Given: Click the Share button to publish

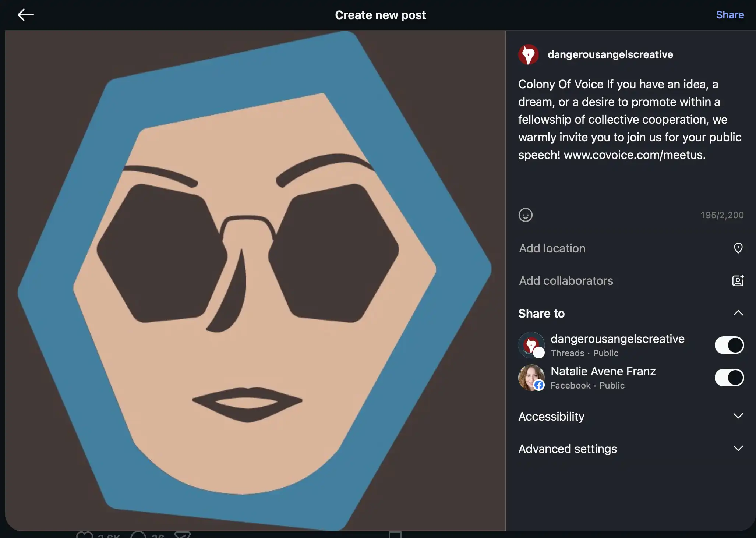Looking at the screenshot, I should click(x=730, y=15).
